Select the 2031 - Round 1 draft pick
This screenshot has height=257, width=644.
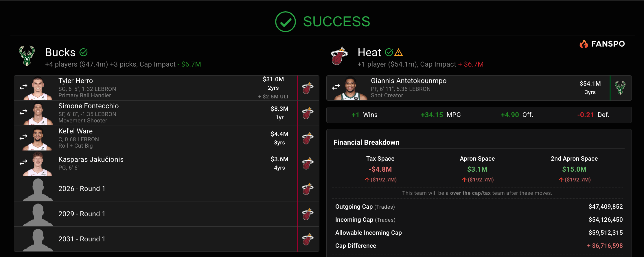[82, 239]
